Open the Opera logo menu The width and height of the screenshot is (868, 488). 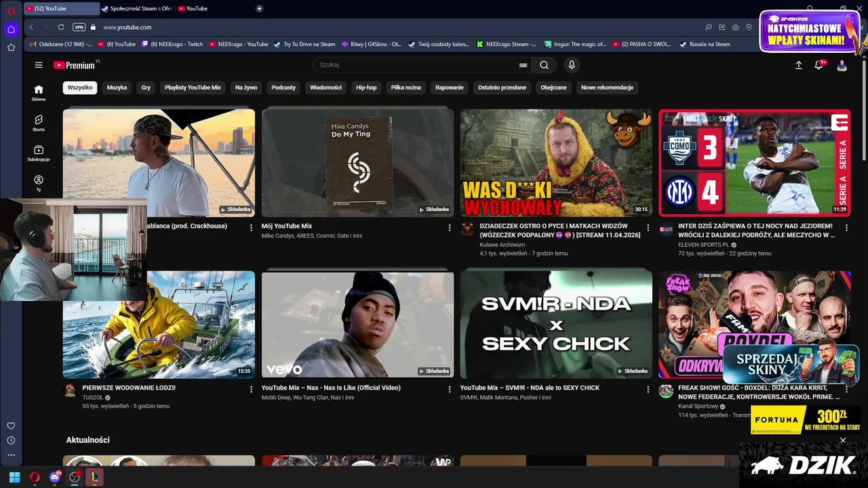(x=11, y=11)
